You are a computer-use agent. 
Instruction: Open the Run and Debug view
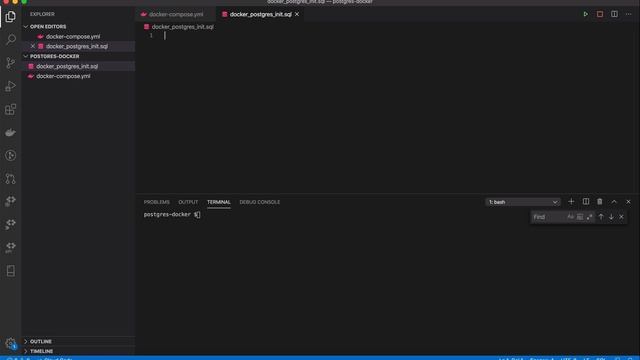(x=11, y=86)
